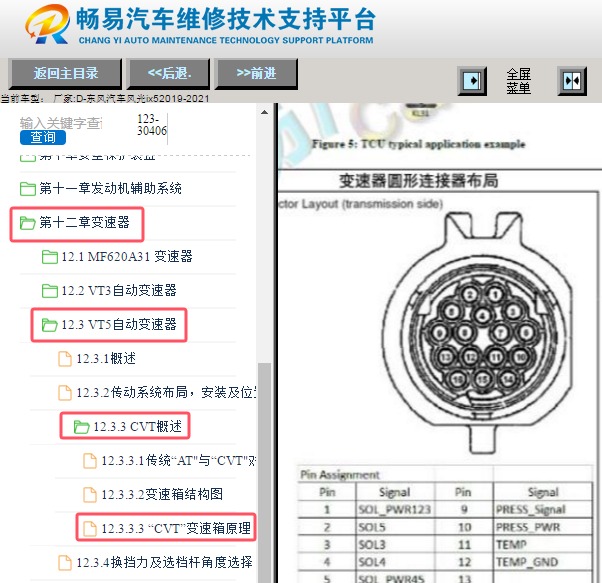
Task: Click page icon beside 12.3.3.2变速箱结构图
Action: [x=90, y=495]
